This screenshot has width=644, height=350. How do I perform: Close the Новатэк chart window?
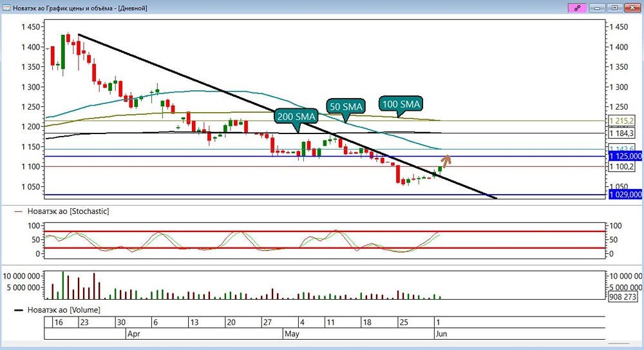pyautogui.click(x=632, y=8)
